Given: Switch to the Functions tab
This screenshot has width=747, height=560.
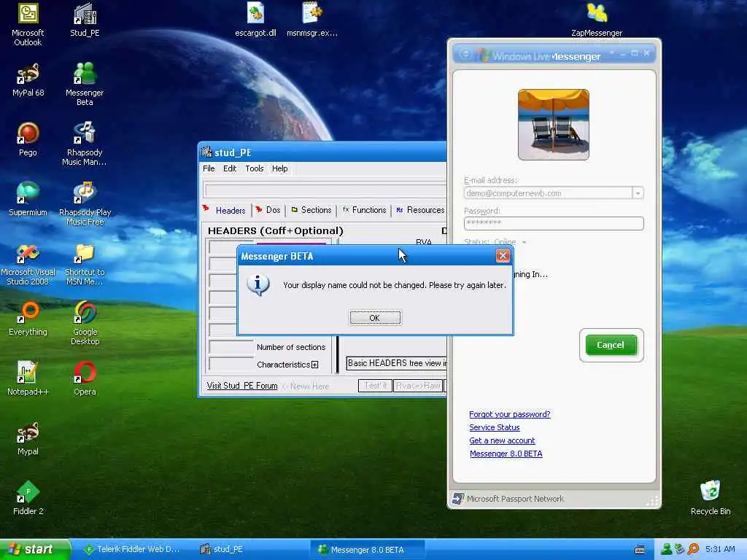Looking at the screenshot, I should pos(364,210).
